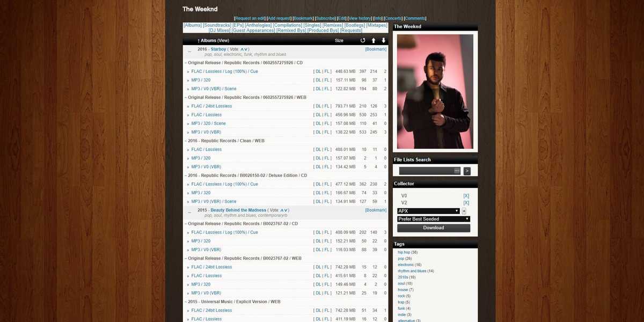
Task: Open the View history link
Action: click(x=360, y=18)
